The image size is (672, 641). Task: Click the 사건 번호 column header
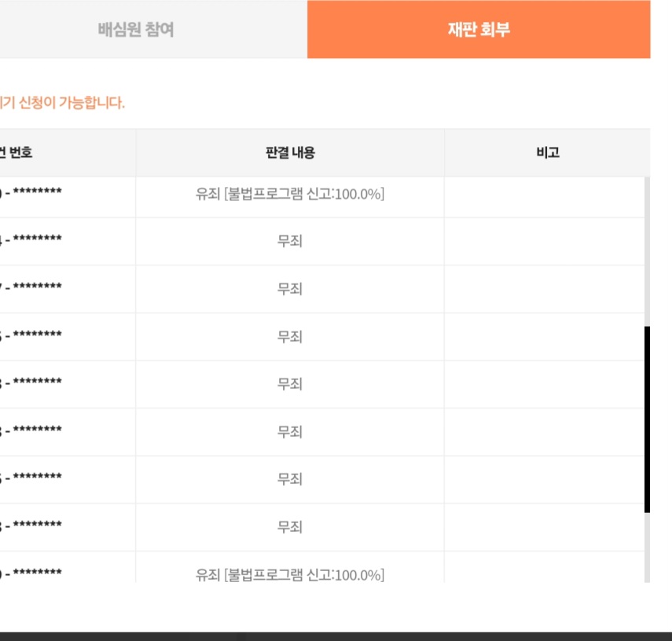[24, 153]
